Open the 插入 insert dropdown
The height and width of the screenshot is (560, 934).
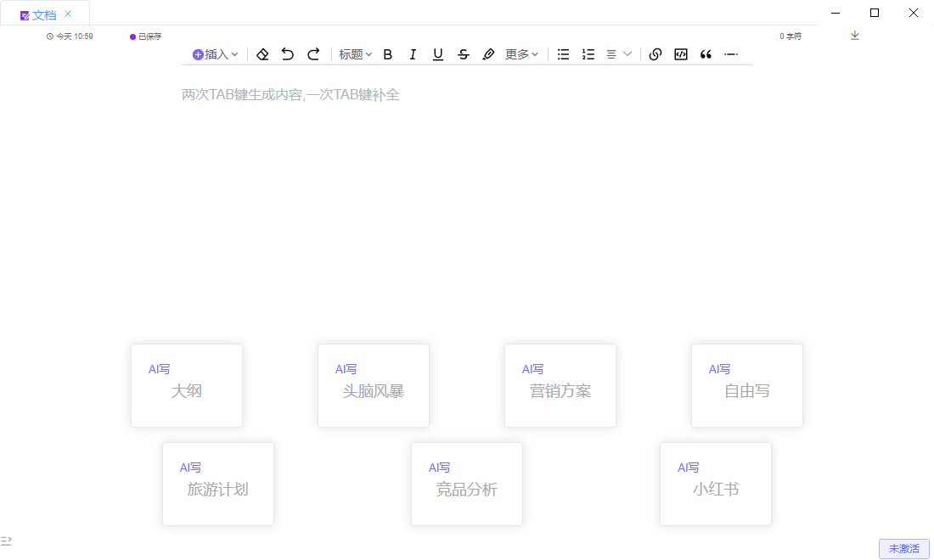tap(215, 53)
